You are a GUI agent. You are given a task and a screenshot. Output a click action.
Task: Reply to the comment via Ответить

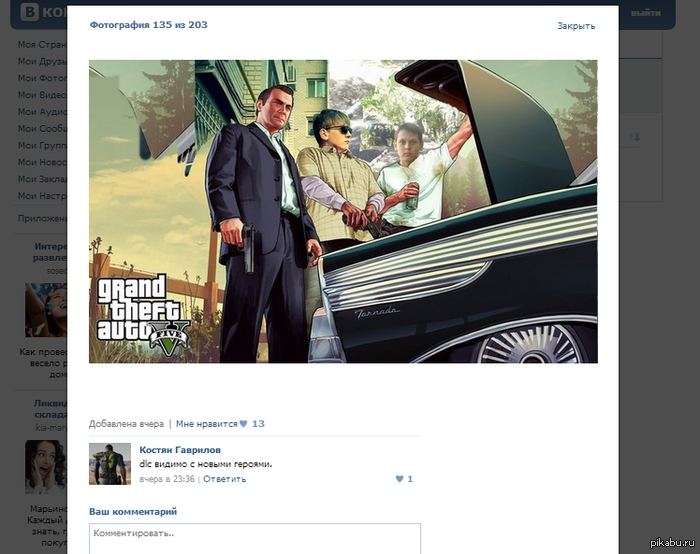pos(225,479)
